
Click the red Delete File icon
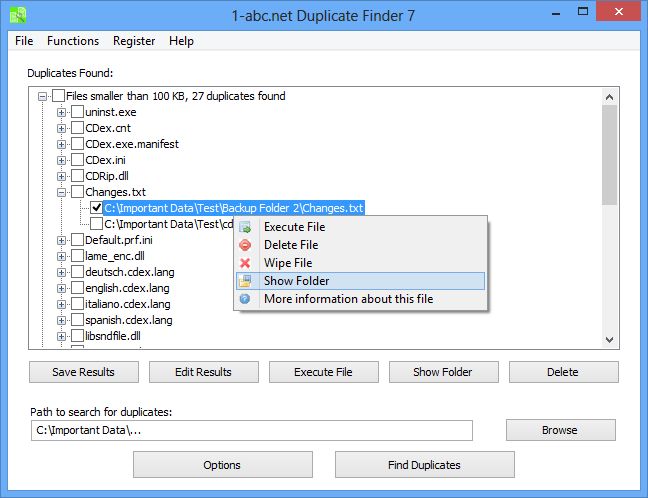[x=246, y=245]
